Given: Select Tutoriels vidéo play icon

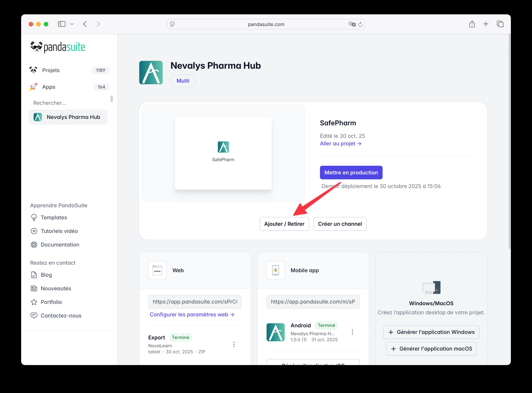Looking at the screenshot, I should pos(34,231).
